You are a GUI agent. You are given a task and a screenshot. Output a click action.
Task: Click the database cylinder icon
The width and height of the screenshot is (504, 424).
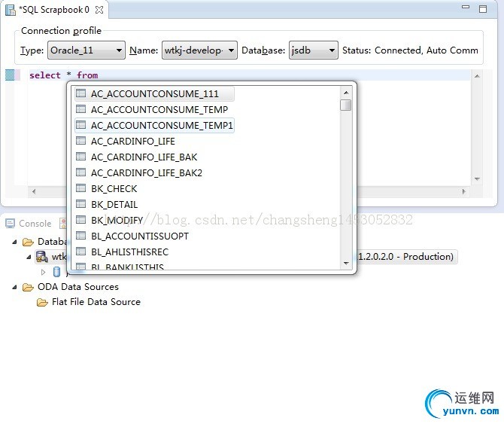pos(56,272)
